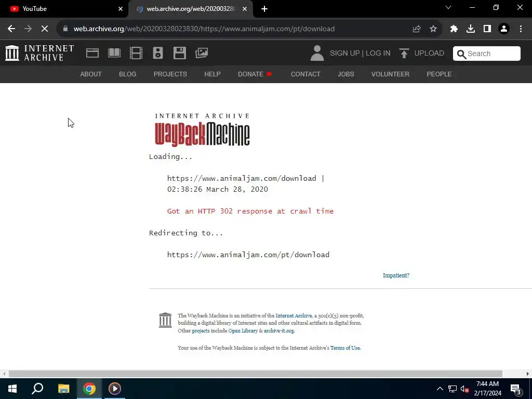Click the browser address bar URL
The height and width of the screenshot is (399, 532).
click(204, 29)
